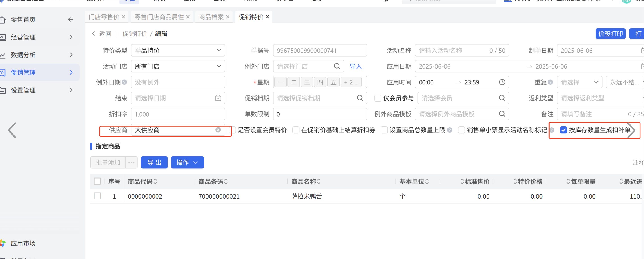Sort by 每单限量 column
This screenshot has height=259, width=644.
(568, 182)
